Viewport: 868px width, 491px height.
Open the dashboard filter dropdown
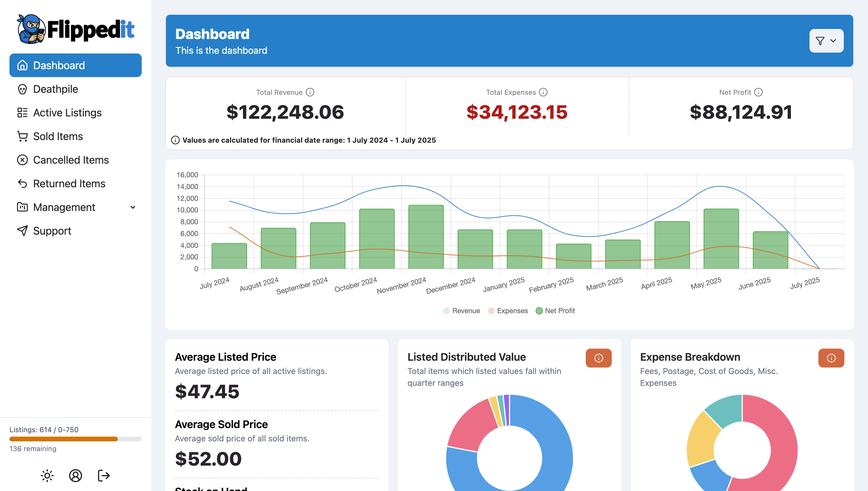[x=826, y=41]
